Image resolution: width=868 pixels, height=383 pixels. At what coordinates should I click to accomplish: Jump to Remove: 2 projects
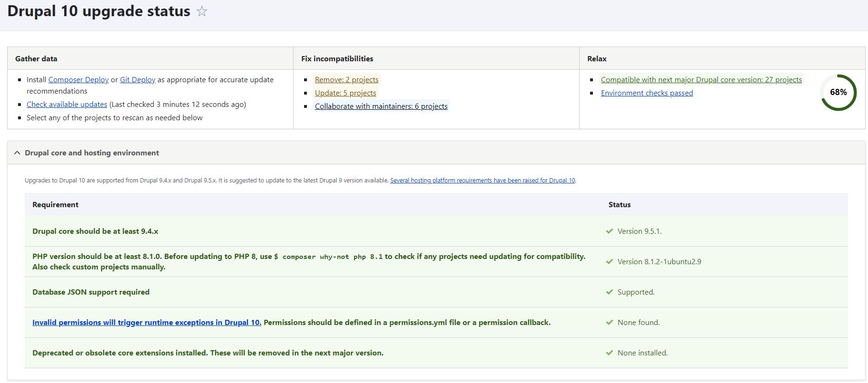click(346, 79)
